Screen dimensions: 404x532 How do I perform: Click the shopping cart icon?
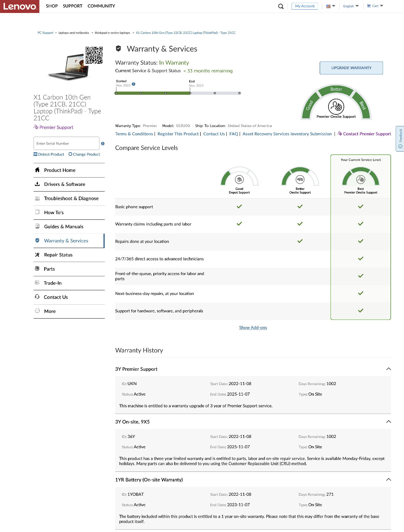coord(369,6)
